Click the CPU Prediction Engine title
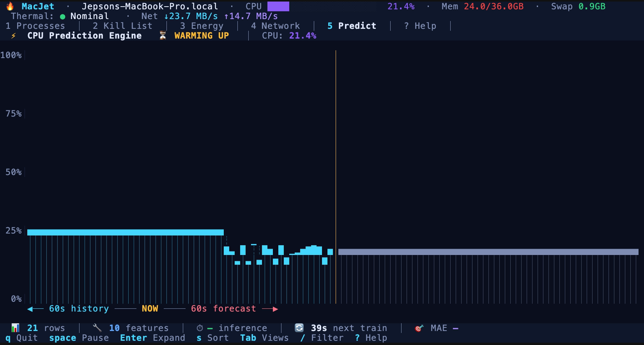644x345 pixels. [84, 36]
